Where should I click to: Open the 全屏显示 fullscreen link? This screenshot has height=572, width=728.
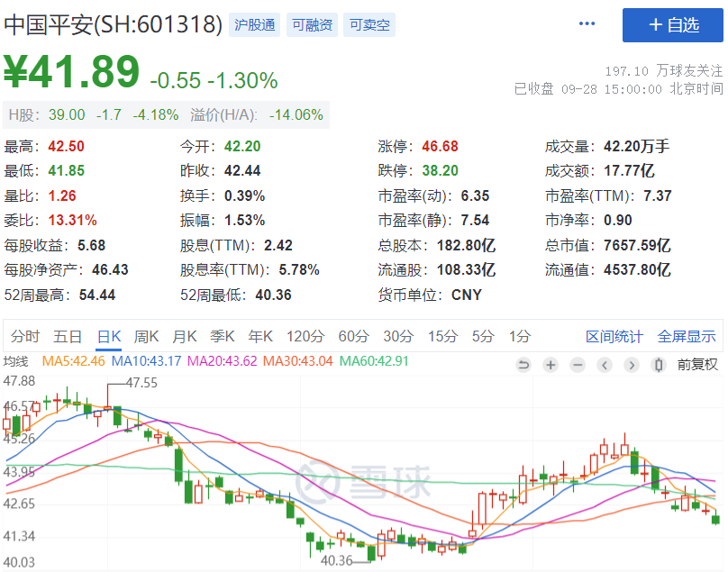(687, 337)
